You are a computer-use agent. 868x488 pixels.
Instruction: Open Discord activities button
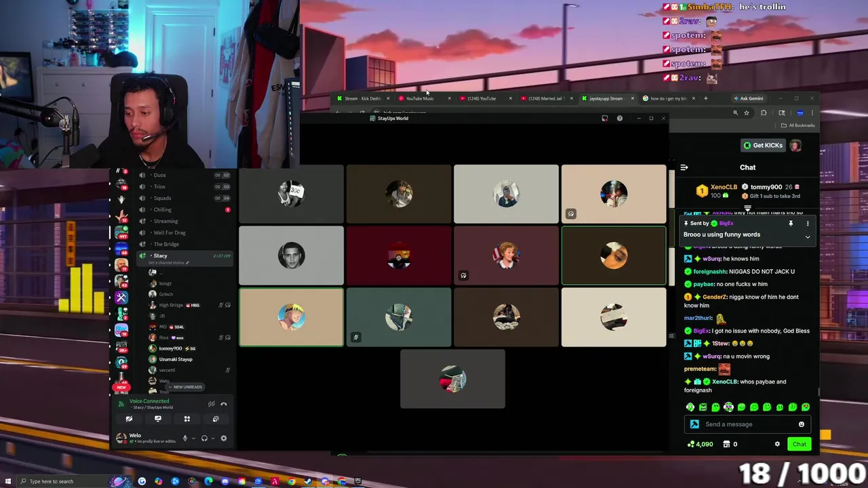pos(187,419)
